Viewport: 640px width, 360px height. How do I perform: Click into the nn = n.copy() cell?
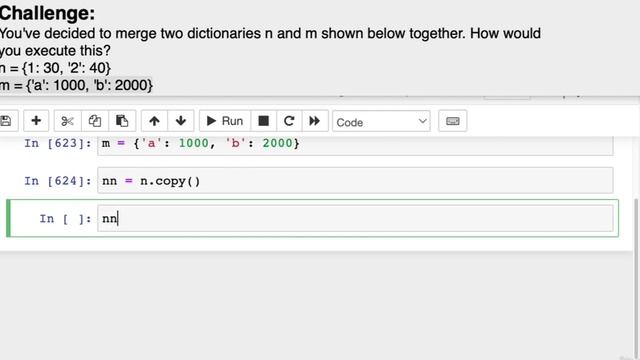pyautogui.click(x=355, y=180)
